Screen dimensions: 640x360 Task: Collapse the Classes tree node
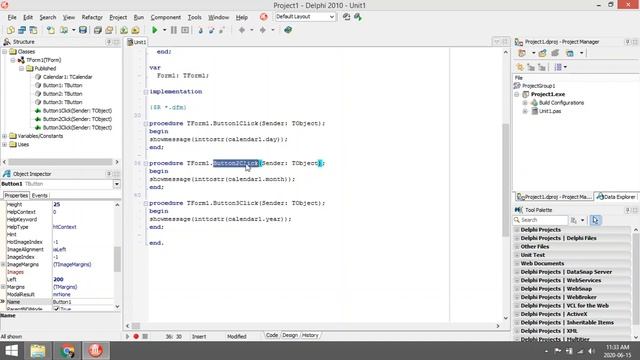4,52
